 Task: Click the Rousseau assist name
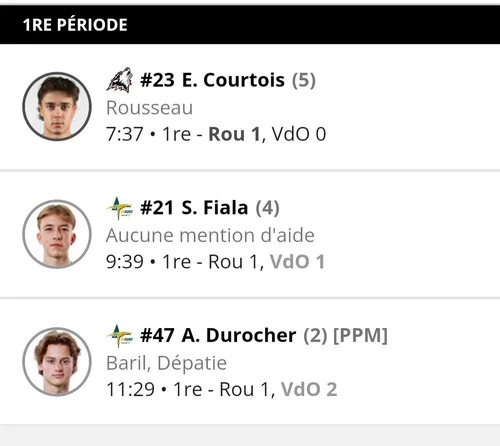coord(149,108)
